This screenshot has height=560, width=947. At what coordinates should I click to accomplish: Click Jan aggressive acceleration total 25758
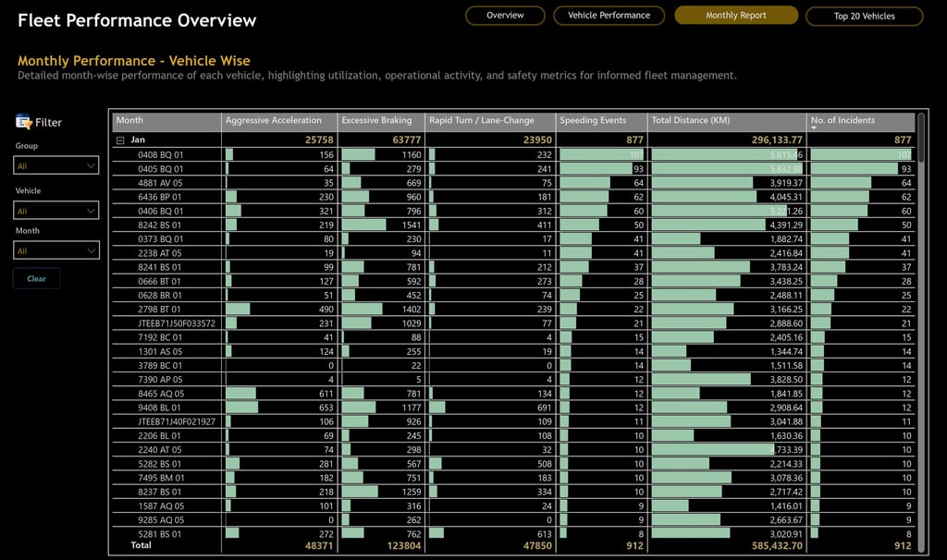coord(319,140)
